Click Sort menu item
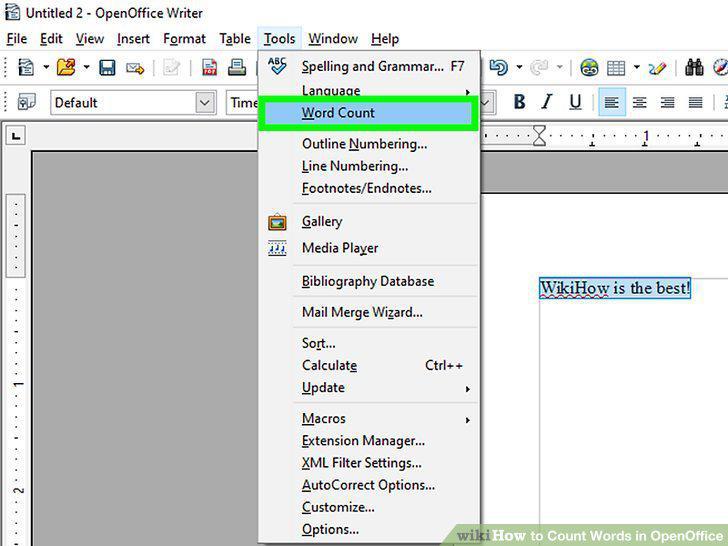This screenshot has height=546, width=728. click(369, 344)
